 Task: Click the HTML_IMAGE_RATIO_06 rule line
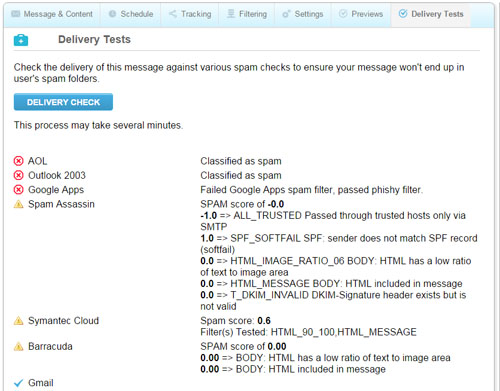click(336, 266)
